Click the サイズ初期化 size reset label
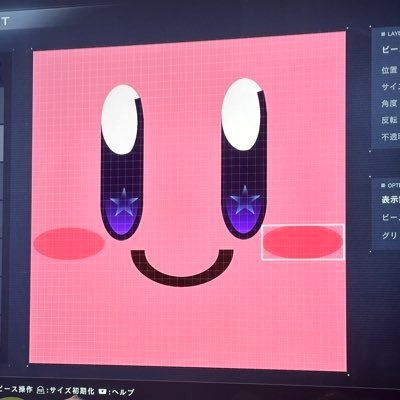Screen dimensions: 400x400 [72, 391]
